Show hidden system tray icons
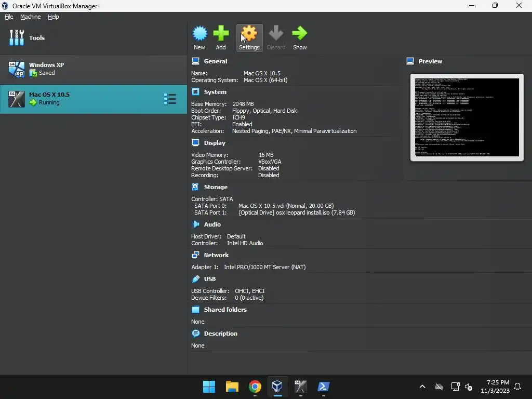The width and height of the screenshot is (532, 399). 422,387
